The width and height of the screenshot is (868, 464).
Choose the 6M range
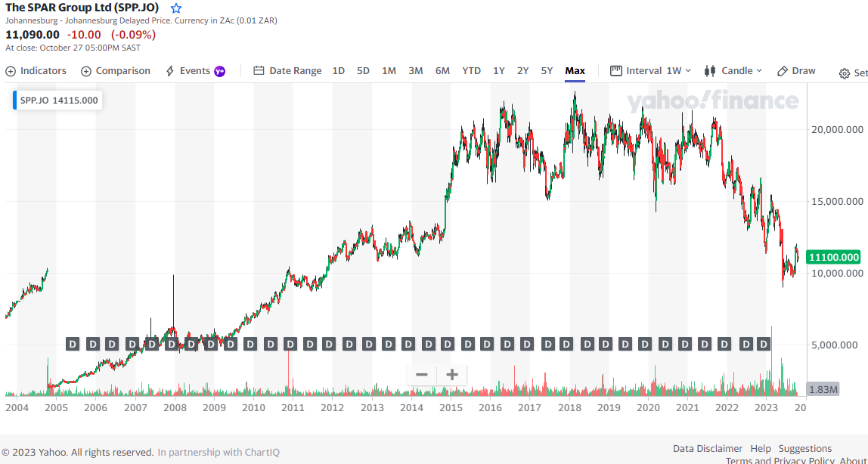click(442, 71)
